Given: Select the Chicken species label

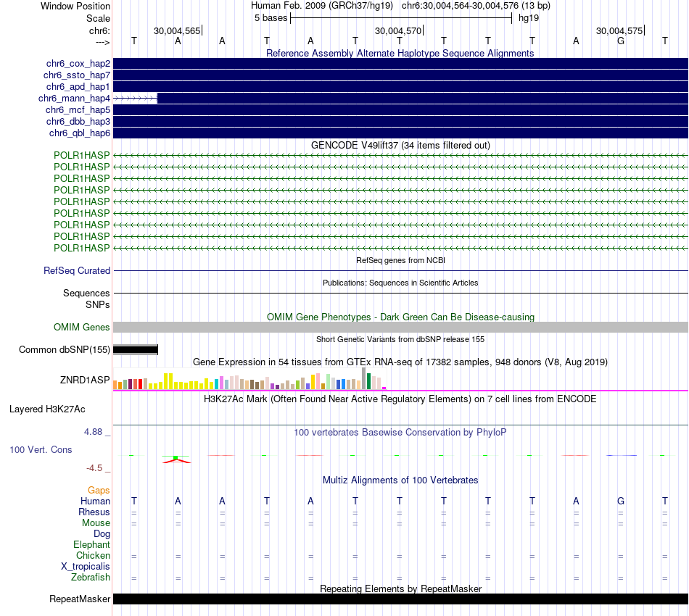Looking at the screenshot, I should pyautogui.click(x=93, y=555).
